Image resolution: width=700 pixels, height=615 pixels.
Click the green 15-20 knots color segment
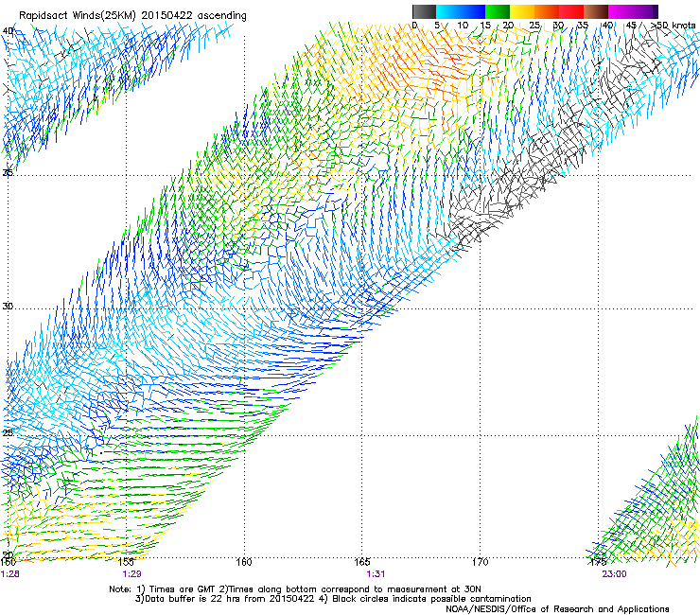click(498, 11)
